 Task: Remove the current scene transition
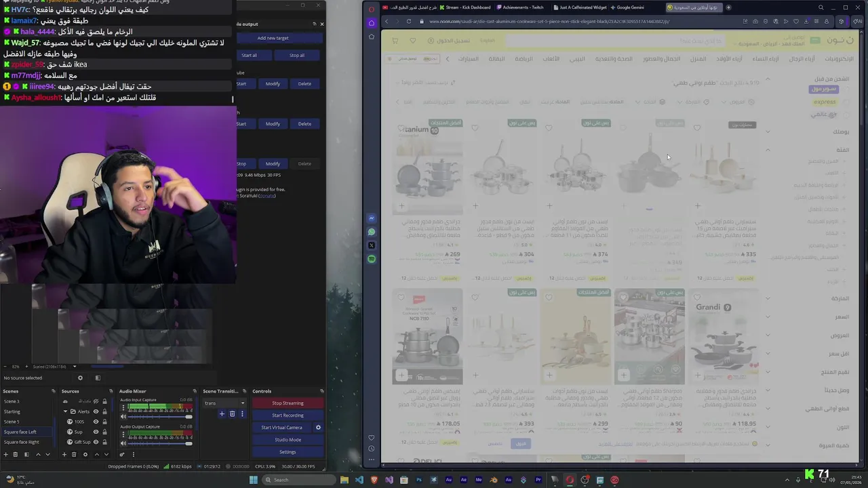[x=232, y=414]
